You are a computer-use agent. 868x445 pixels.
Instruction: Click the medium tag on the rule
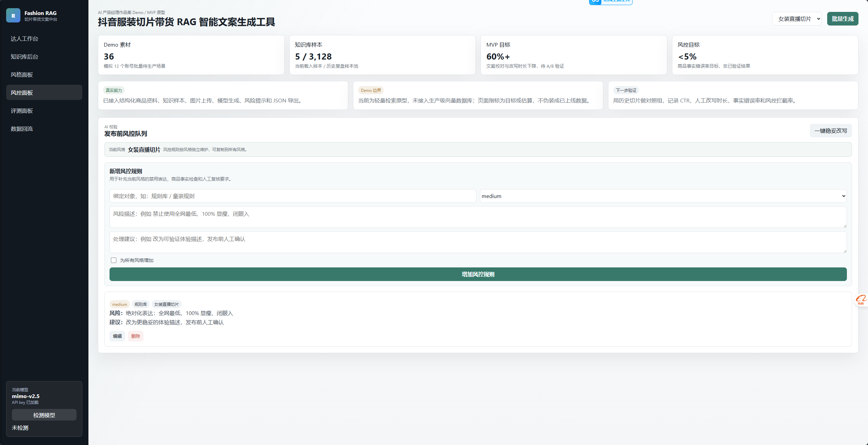click(120, 304)
